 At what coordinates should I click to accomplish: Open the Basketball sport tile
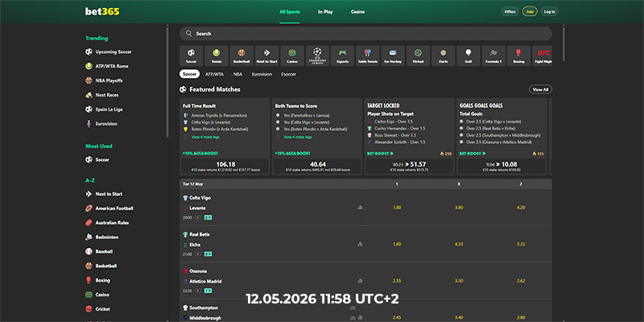[242, 56]
